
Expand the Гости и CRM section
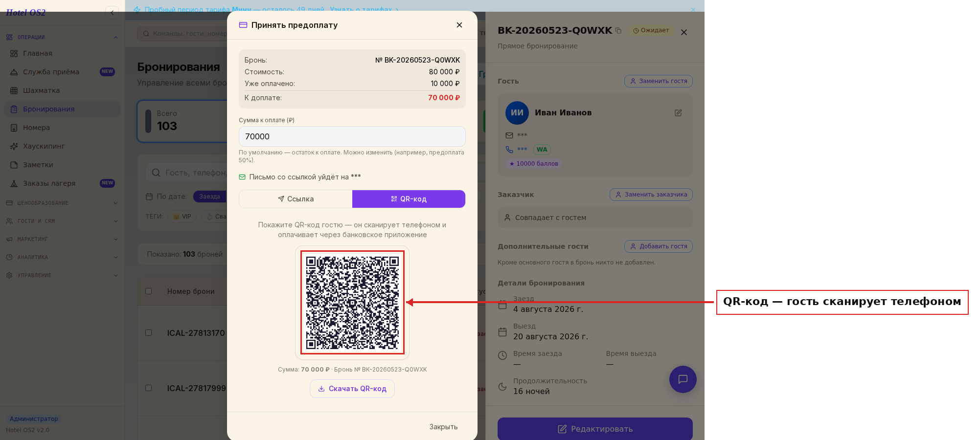(x=62, y=221)
